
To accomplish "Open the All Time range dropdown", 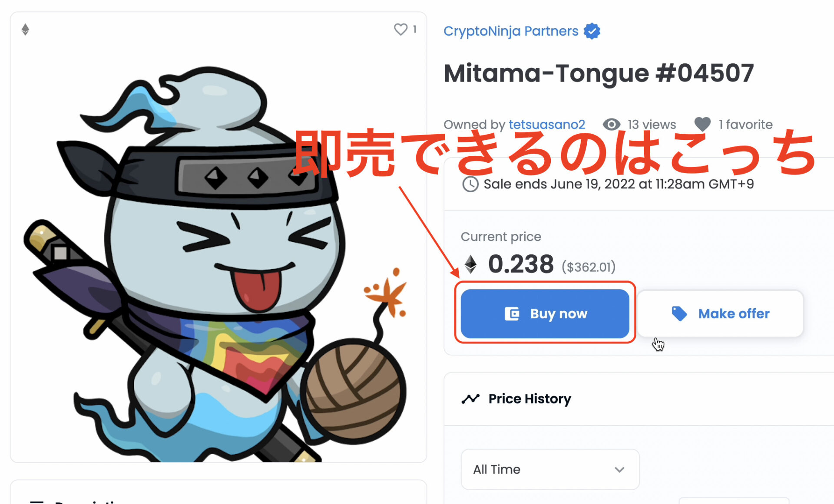I will pyautogui.click(x=550, y=469).
